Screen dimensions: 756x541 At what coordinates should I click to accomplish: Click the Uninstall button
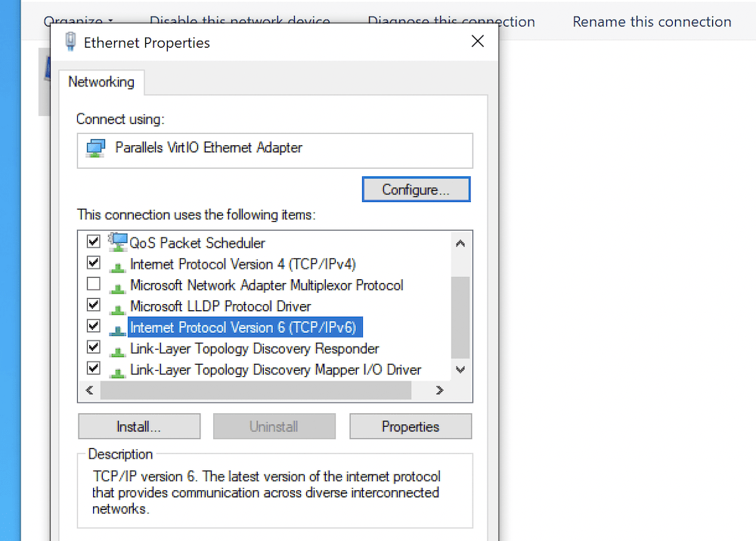coord(274,426)
